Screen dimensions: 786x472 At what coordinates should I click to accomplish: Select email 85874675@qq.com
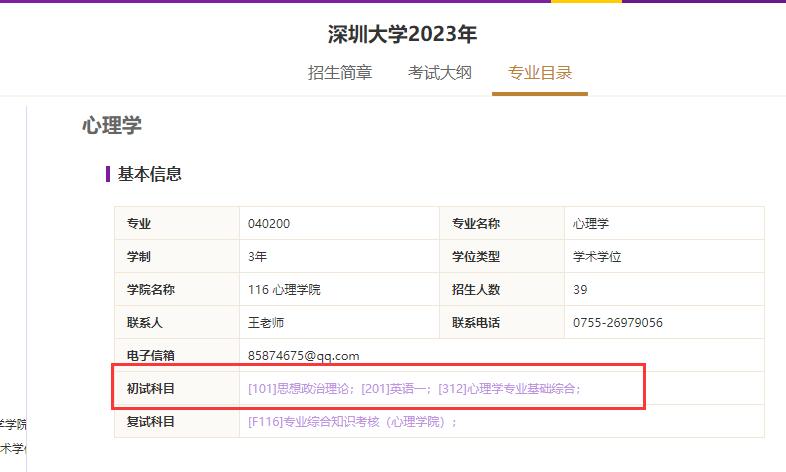(x=303, y=355)
